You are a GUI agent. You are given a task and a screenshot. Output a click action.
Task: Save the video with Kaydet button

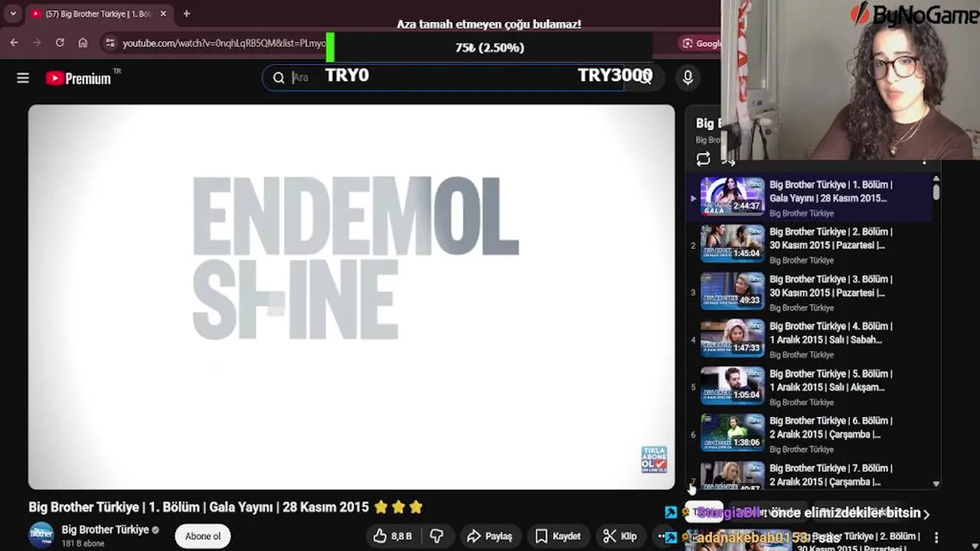[558, 536]
